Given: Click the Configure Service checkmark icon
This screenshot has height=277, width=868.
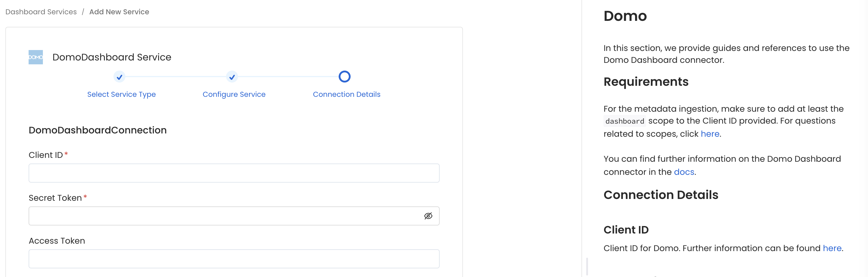Looking at the screenshot, I should point(232,77).
